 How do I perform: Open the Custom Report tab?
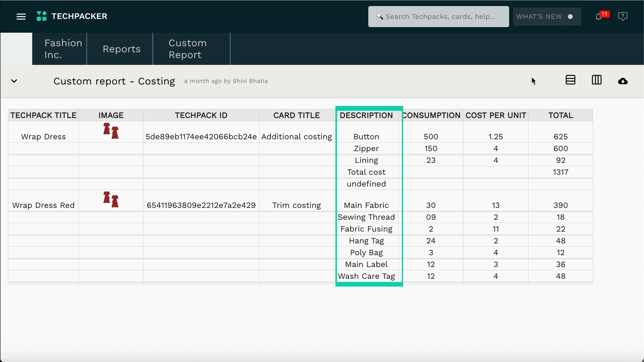[x=187, y=49]
